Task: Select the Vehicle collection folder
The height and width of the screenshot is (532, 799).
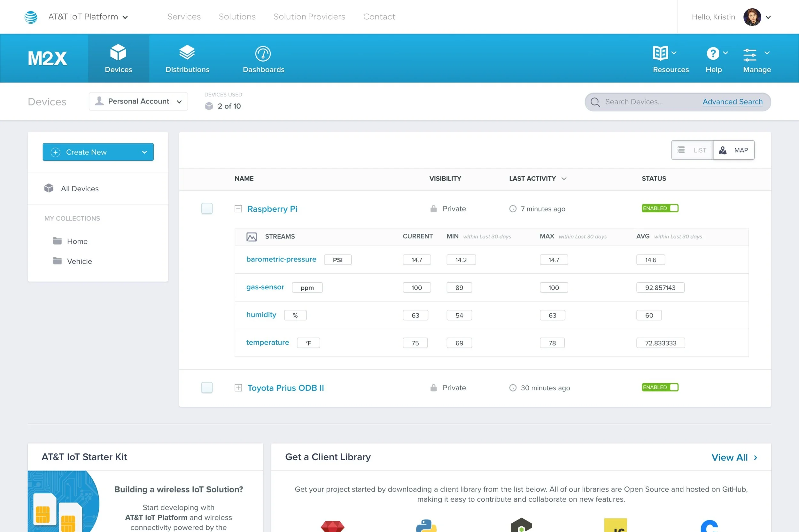Action: point(79,261)
